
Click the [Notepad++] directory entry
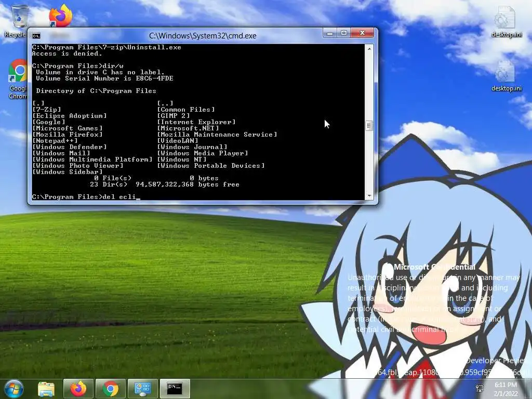click(x=55, y=140)
